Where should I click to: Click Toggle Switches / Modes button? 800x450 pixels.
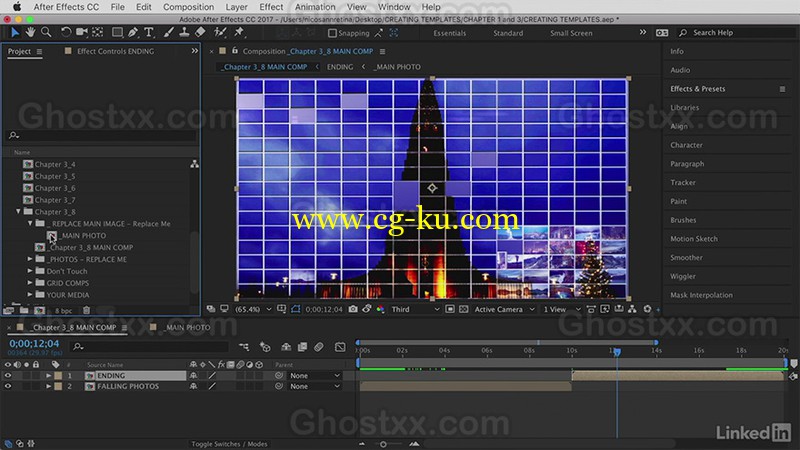pyautogui.click(x=229, y=444)
